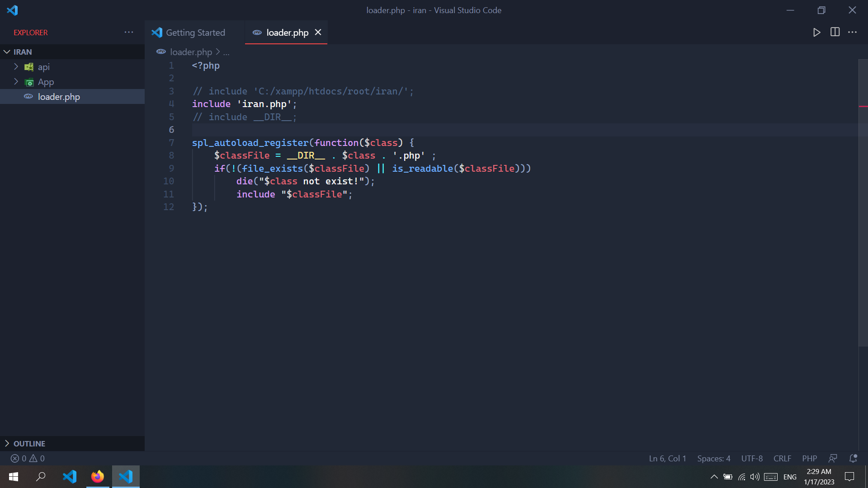Click the battery icon in system tray

[727, 477]
